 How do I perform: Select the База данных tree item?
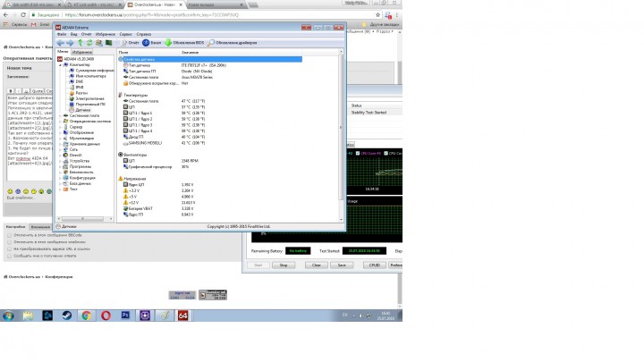pyautogui.click(x=77, y=183)
